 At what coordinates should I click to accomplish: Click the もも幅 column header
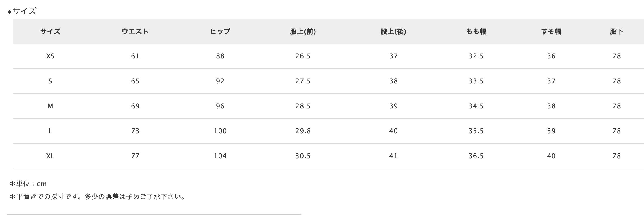pyautogui.click(x=476, y=31)
